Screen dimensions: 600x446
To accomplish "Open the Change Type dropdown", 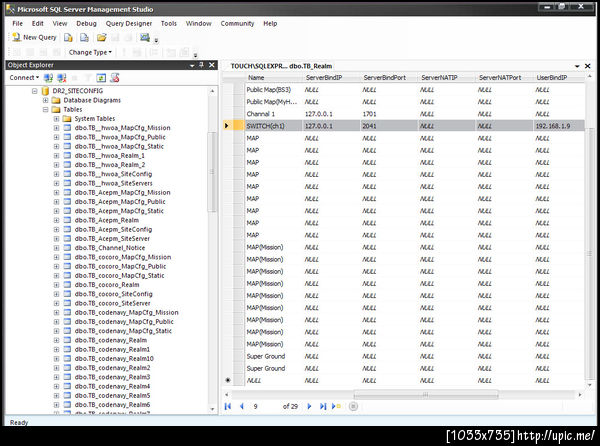I will point(90,52).
